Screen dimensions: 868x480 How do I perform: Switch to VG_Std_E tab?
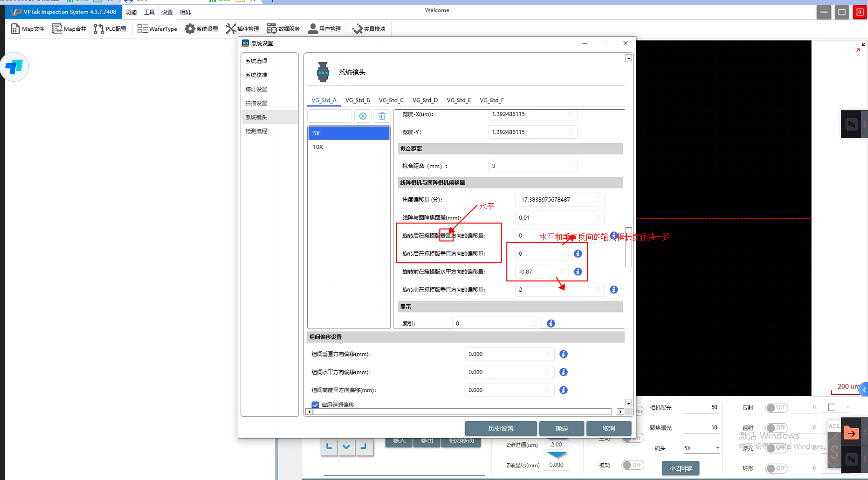[459, 100]
